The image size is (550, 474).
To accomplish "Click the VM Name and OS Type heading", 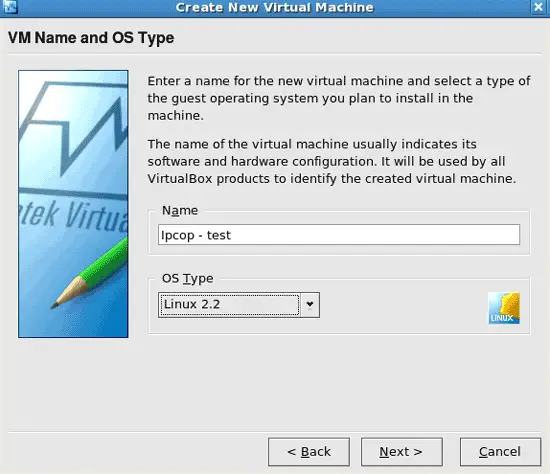I will (91, 38).
